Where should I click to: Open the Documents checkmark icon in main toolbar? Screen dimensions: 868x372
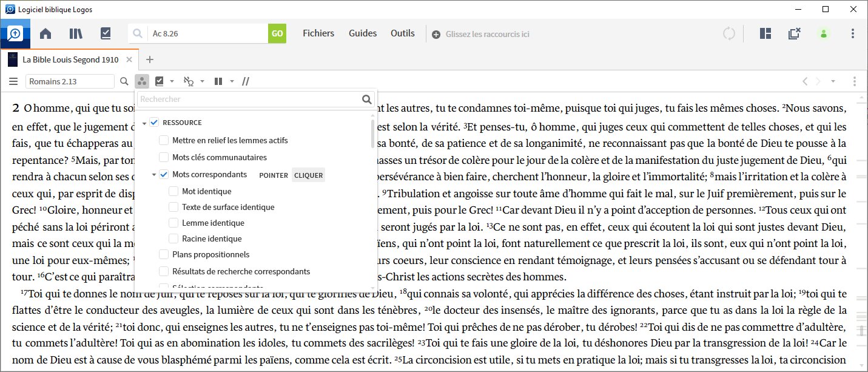pyautogui.click(x=106, y=34)
